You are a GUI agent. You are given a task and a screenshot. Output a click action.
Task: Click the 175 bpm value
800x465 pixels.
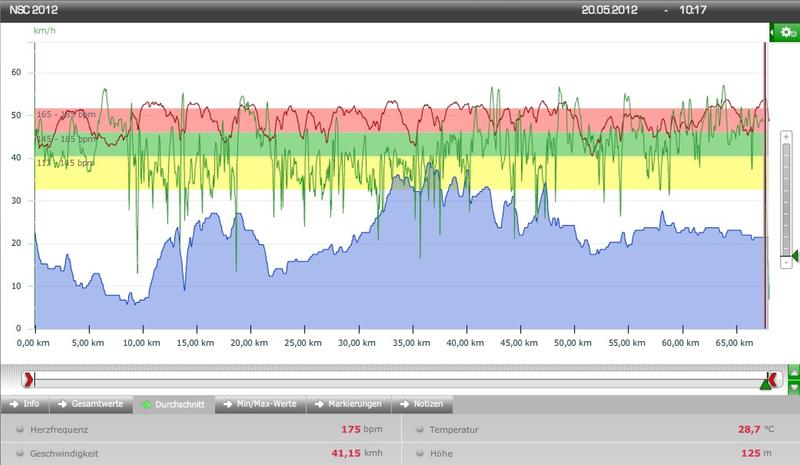tap(362, 429)
